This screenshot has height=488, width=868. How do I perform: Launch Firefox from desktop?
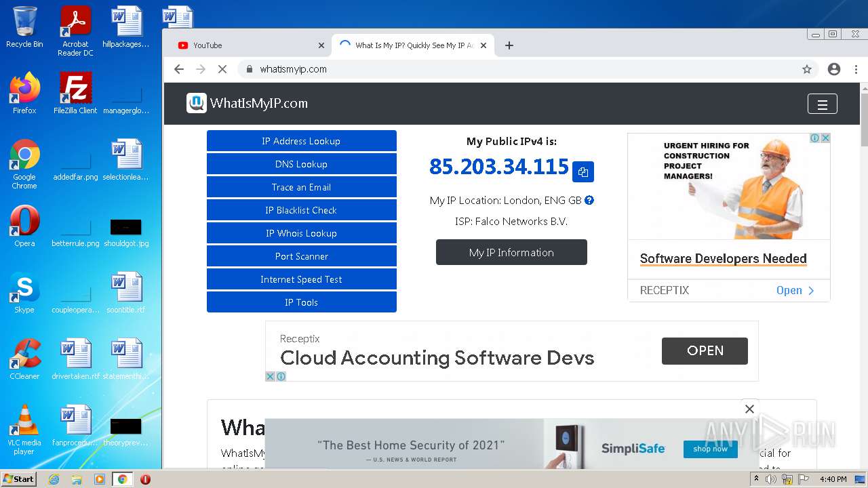pyautogui.click(x=24, y=94)
